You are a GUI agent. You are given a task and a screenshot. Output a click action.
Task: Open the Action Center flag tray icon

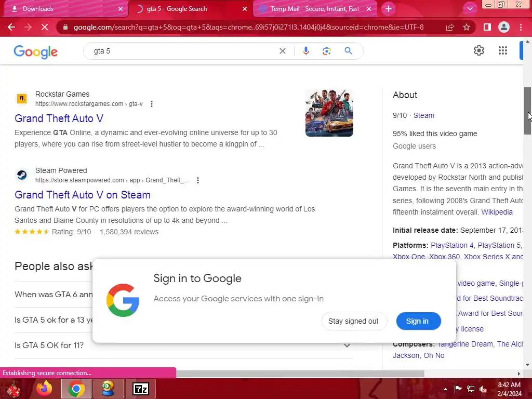(x=458, y=389)
